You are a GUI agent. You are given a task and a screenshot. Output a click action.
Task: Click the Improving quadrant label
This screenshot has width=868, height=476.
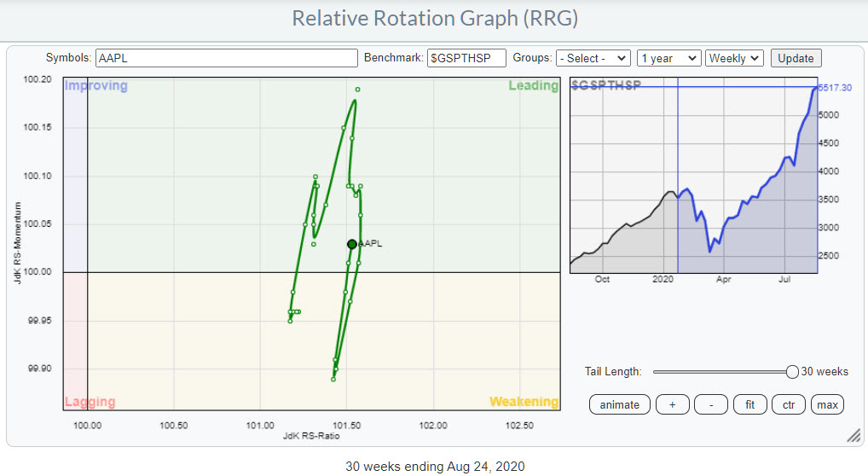tap(96, 86)
